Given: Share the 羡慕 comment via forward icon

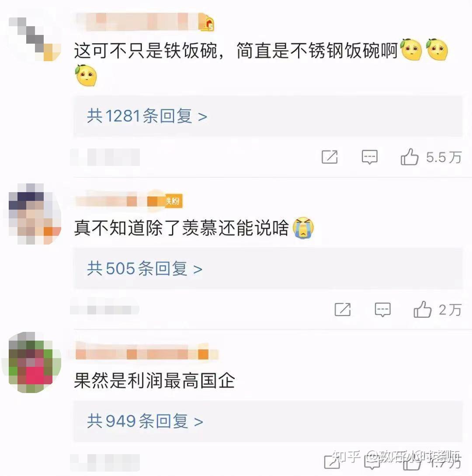Looking at the screenshot, I should pos(342,310).
